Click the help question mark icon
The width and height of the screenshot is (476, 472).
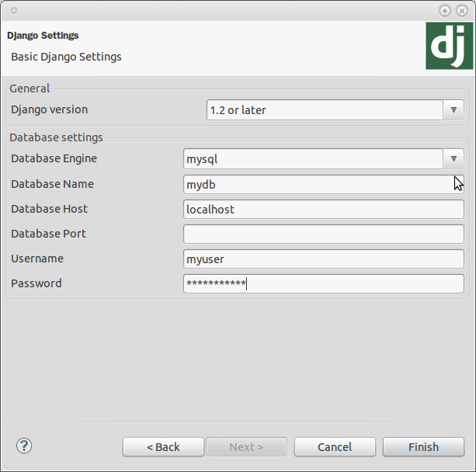click(24, 446)
